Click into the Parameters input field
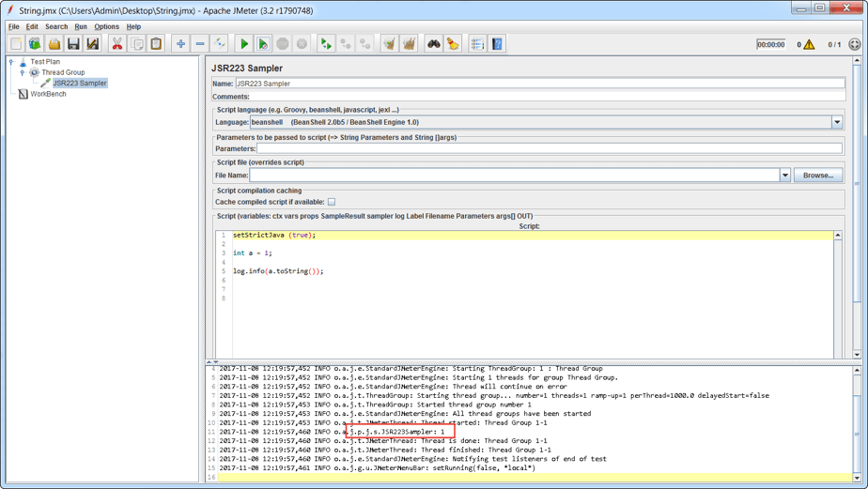The image size is (868, 489). 550,149
